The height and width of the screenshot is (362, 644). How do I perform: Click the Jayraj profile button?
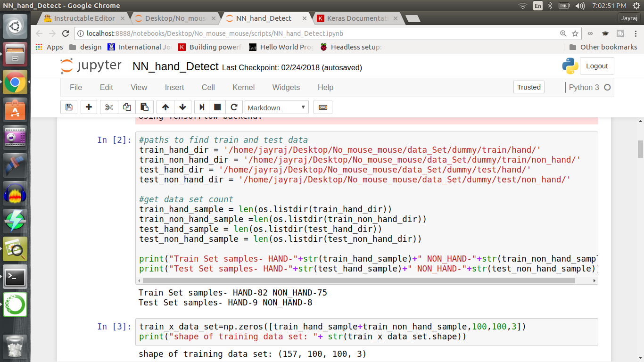[630, 18]
